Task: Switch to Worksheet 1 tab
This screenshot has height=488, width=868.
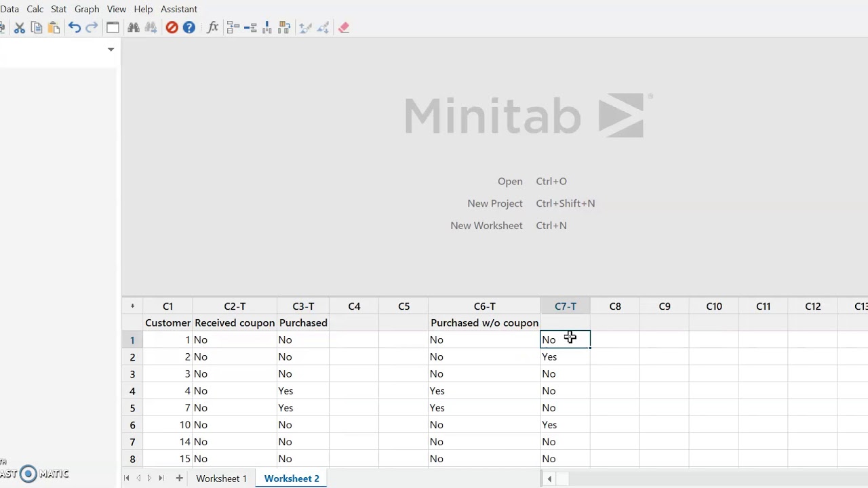Action: tap(222, 479)
